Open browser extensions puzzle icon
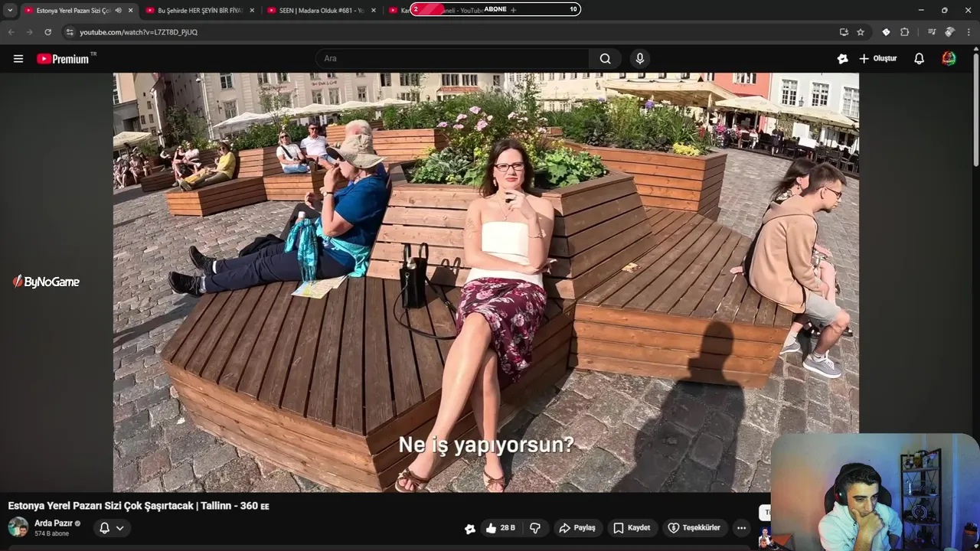The width and height of the screenshot is (980, 551). [x=905, y=32]
